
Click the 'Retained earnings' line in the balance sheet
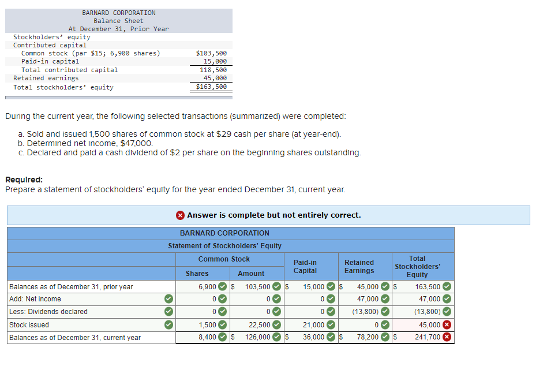click(x=46, y=78)
